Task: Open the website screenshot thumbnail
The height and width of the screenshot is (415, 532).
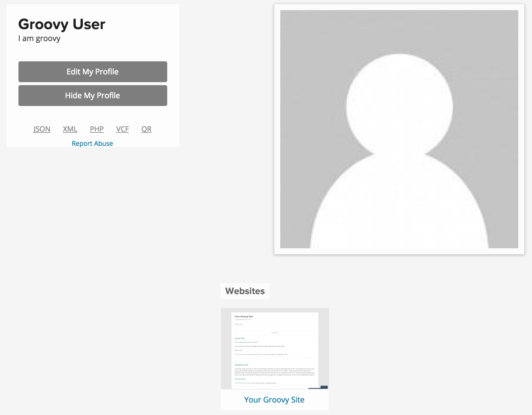Action: click(275, 348)
